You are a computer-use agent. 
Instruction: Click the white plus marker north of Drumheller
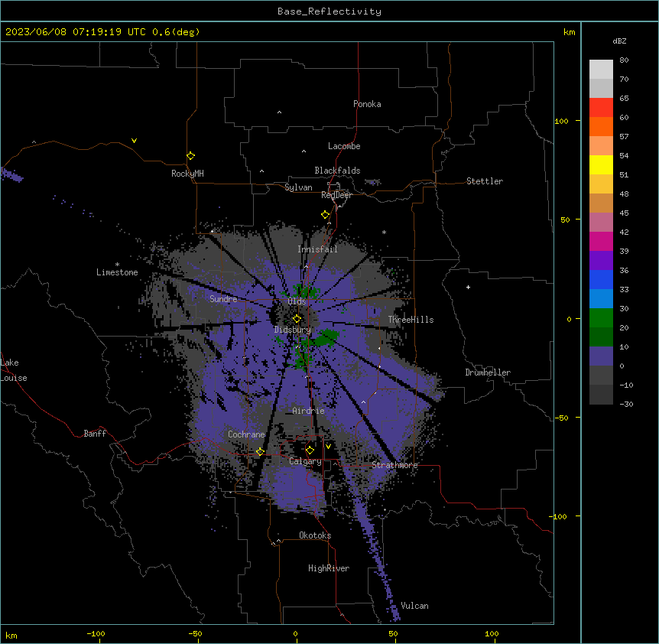[468, 287]
